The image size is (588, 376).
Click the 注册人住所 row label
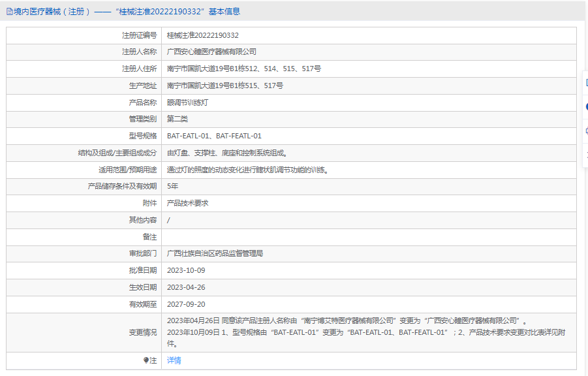click(139, 69)
